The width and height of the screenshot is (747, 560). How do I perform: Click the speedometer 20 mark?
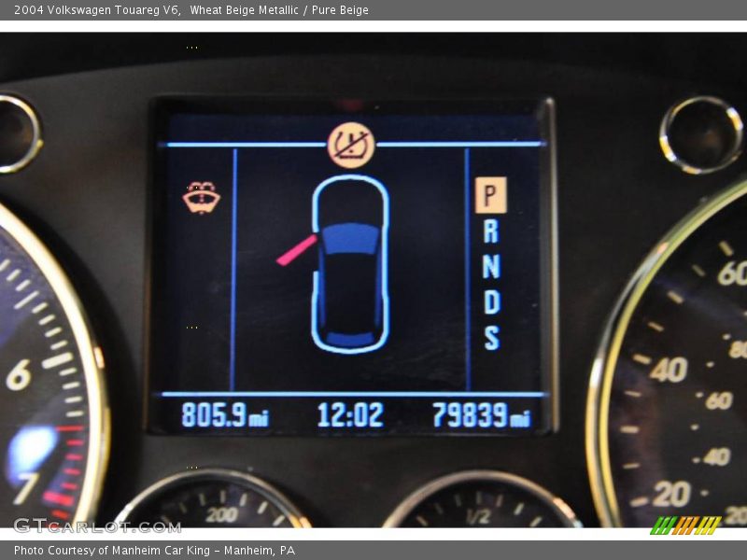671,494
